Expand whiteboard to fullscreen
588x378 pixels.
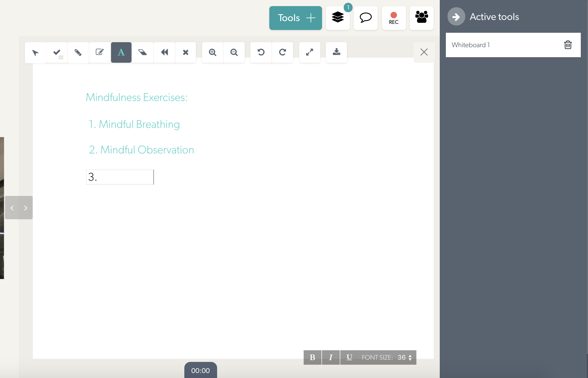310,52
